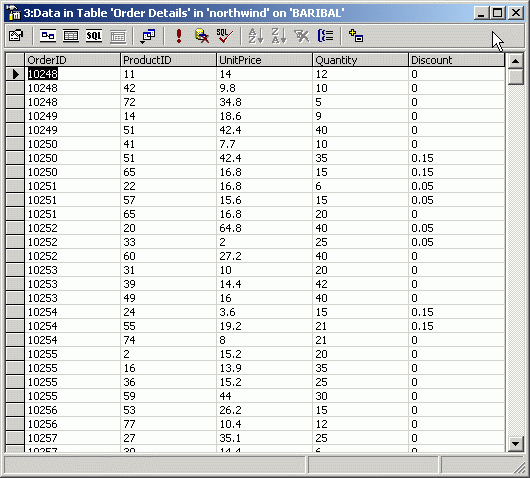Select the Discount column header
This screenshot has height=478, width=530.
click(x=456, y=60)
